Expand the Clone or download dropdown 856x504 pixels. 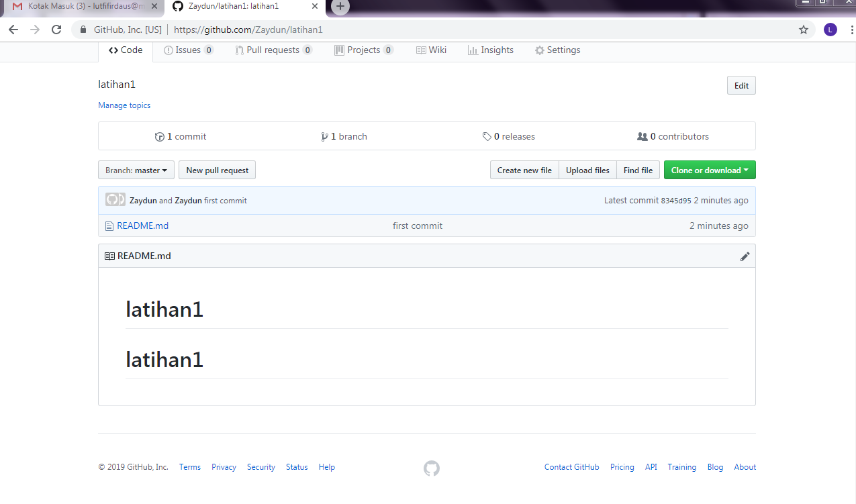(x=710, y=170)
